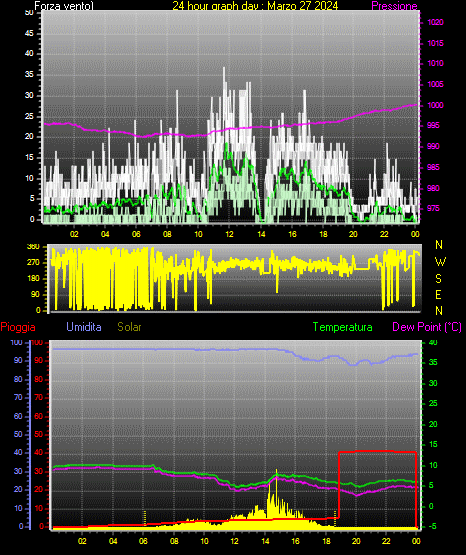Viewport: 466px width, 555px height.
Task: Click the red rain plateau line
Action: [377, 451]
